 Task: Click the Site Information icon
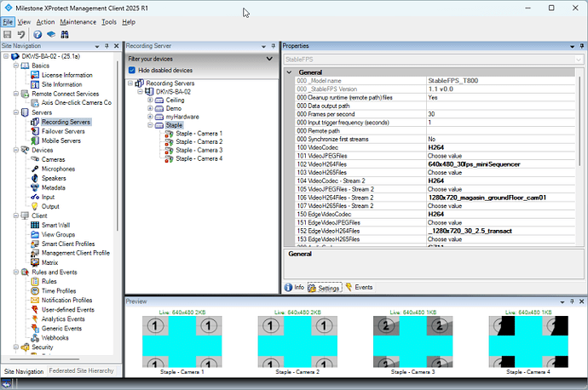pyautogui.click(x=35, y=84)
